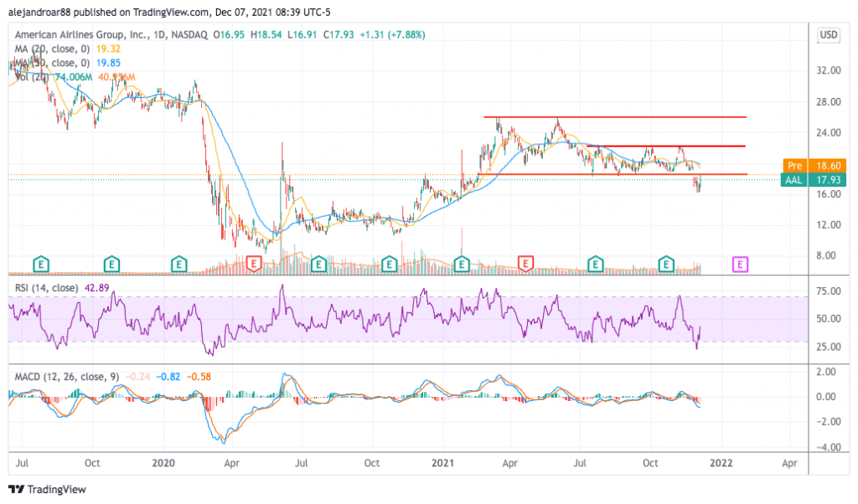Click the '2022' label on the time axis
Screen dimensions: 858x504
pos(721,463)
